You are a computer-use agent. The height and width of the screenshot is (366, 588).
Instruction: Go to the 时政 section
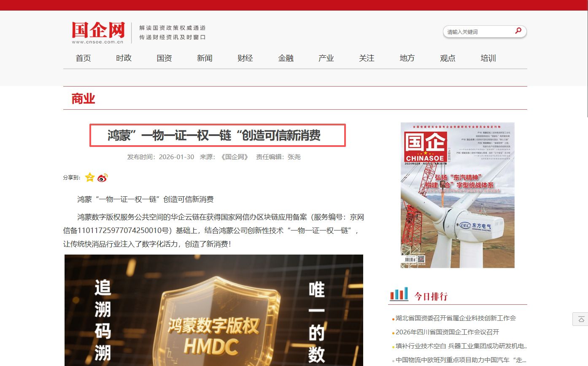pyautogui.click(x=124, y=58)
